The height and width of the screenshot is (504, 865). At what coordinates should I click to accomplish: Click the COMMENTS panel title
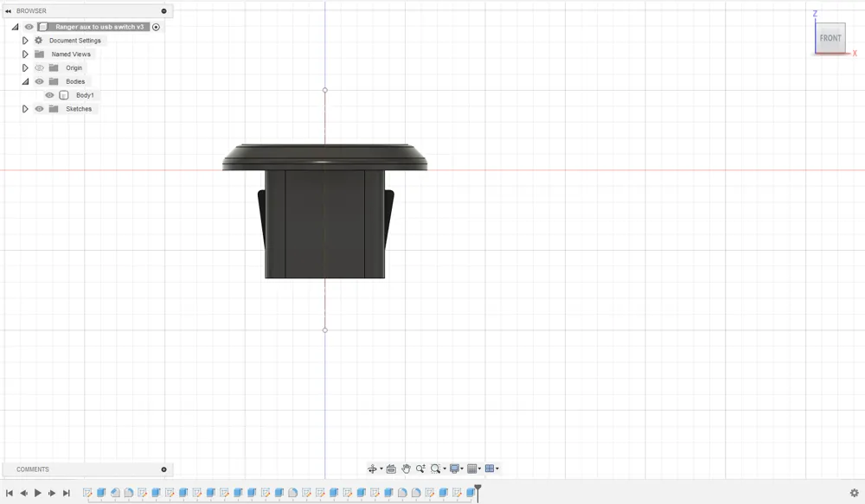[33, 469]
